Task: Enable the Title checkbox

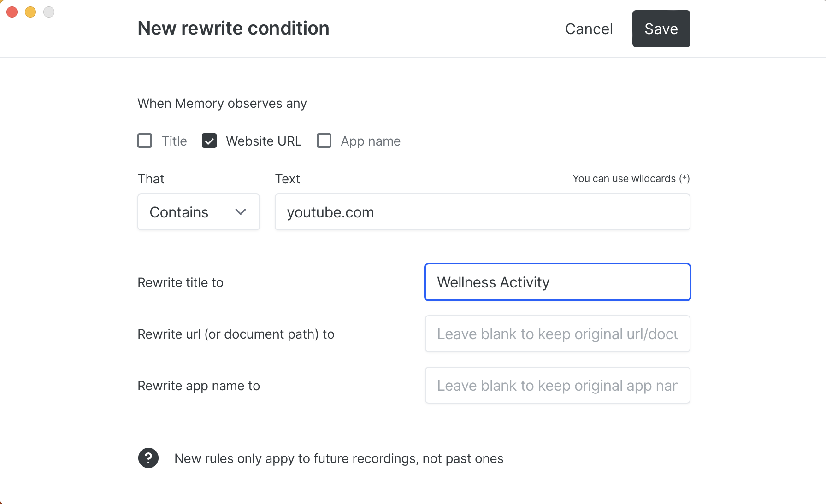Action: (144, 141)
